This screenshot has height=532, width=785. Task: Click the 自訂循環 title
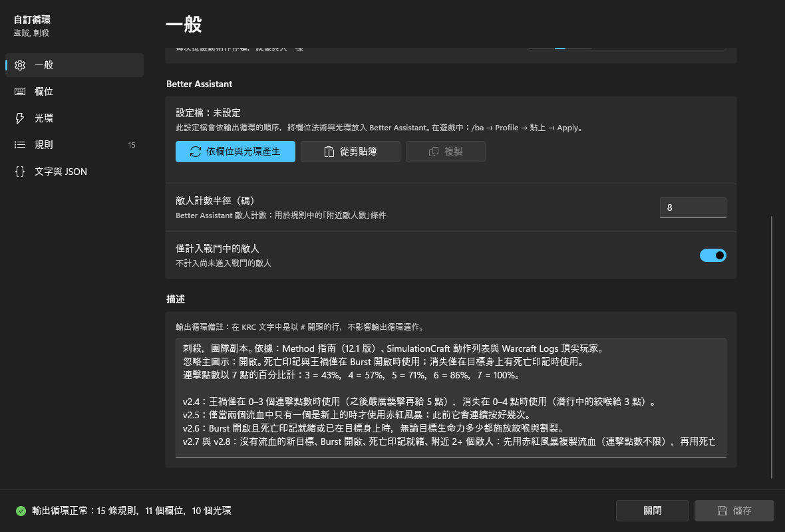point(32,19)
